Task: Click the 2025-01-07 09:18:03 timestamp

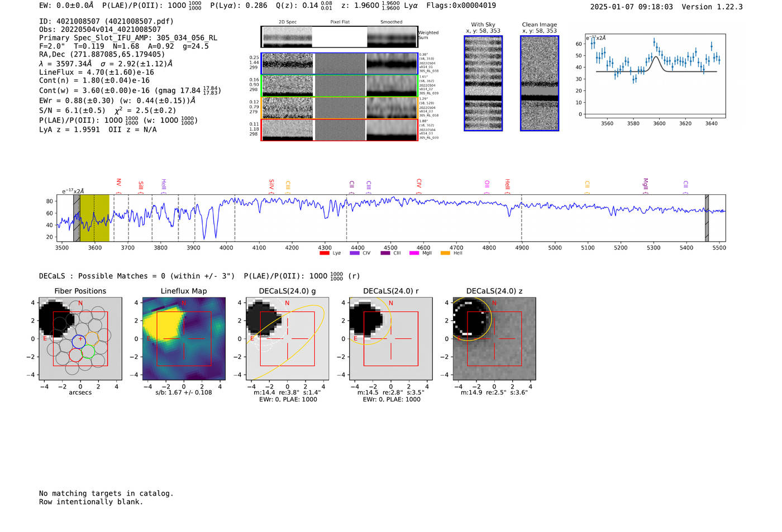Action: pos(632,7)
